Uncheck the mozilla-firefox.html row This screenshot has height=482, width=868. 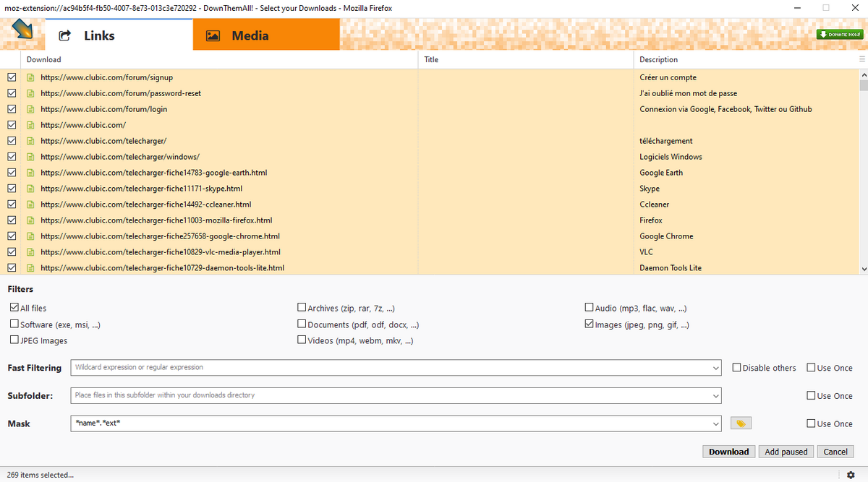pyautogui.click(x=12, y=220)
